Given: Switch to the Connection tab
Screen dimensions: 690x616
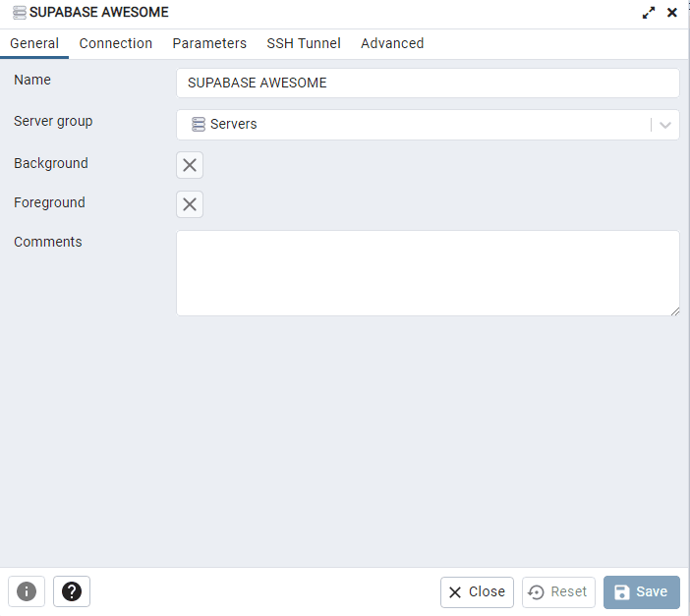Looking at the screenshot, I should pyautogui.click(x=116, y=43).
